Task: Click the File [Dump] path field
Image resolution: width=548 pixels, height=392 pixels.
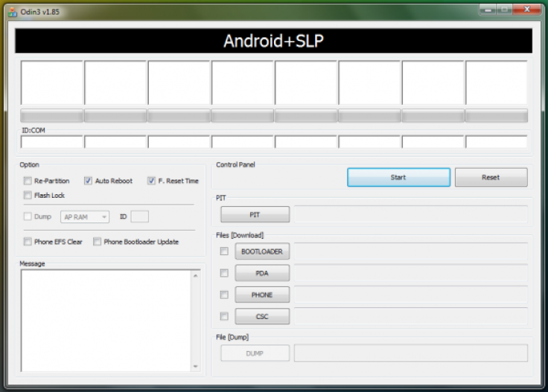Action: click(x=411, y=353)
